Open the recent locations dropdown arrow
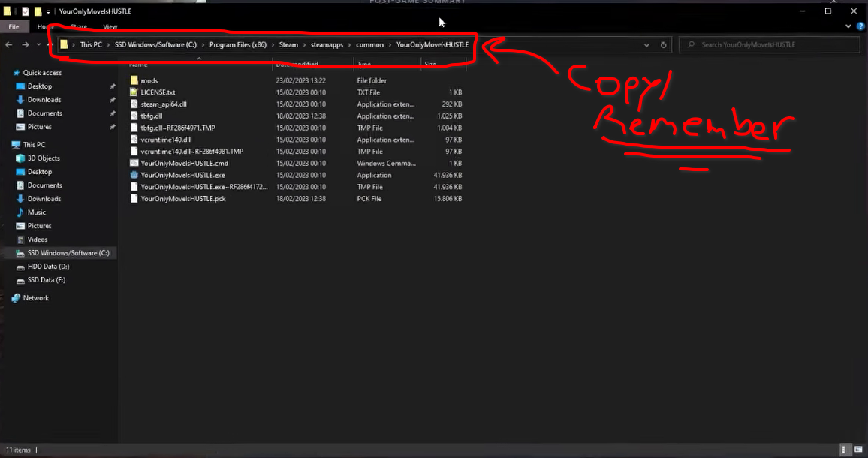Image resolution: width=868 pixels, height=458 pixels. [x=38, y=44]
